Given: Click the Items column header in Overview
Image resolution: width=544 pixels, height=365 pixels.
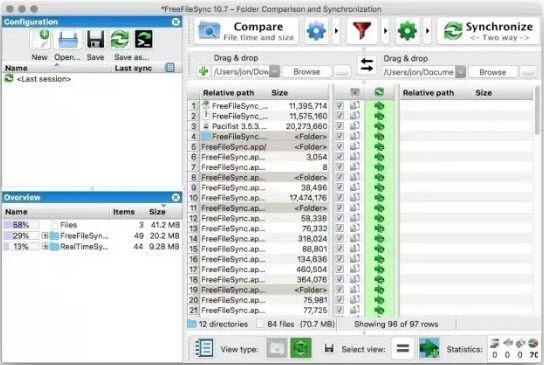Looking at the screenshot, I should click(x=124, y=212).
